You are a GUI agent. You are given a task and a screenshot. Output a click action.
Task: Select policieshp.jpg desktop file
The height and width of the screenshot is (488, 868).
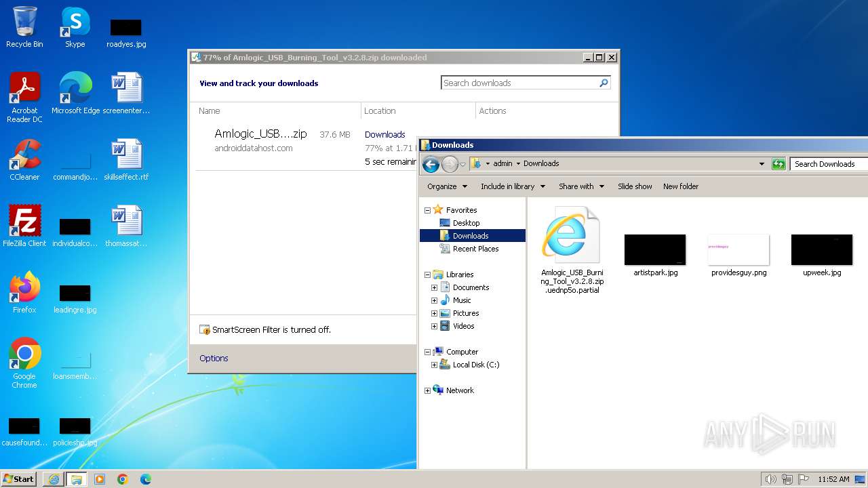tap(75, 432)
